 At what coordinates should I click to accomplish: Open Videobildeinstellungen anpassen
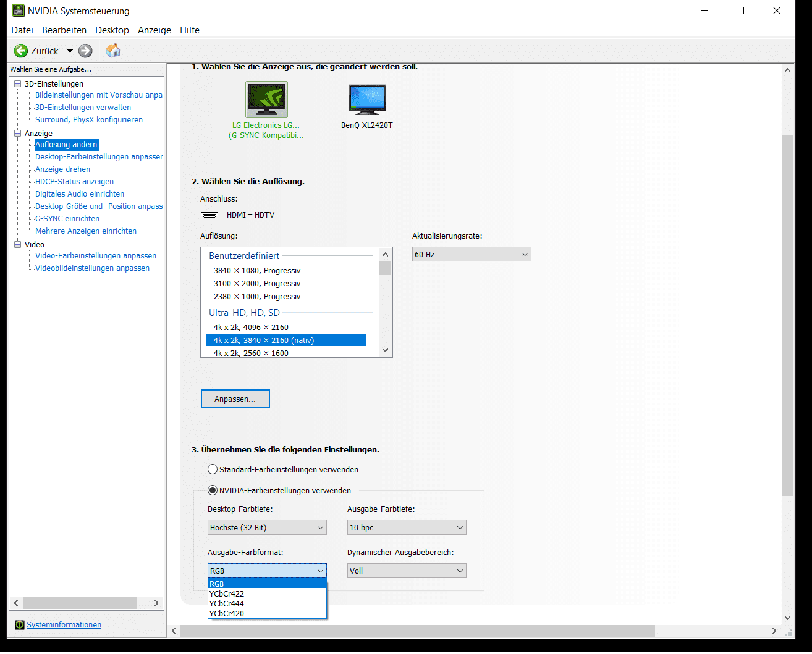click(x=92, y=268)
